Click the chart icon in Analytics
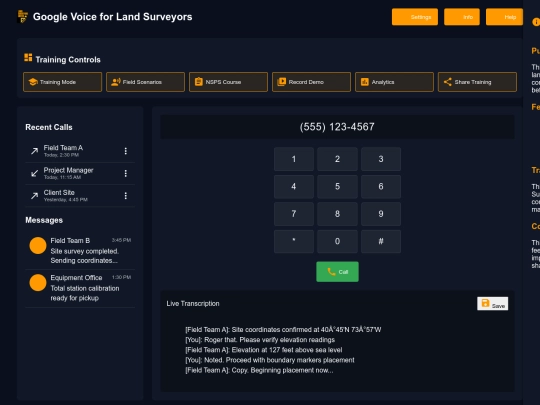This screenshot has width=540, height=405. [365, 82]
